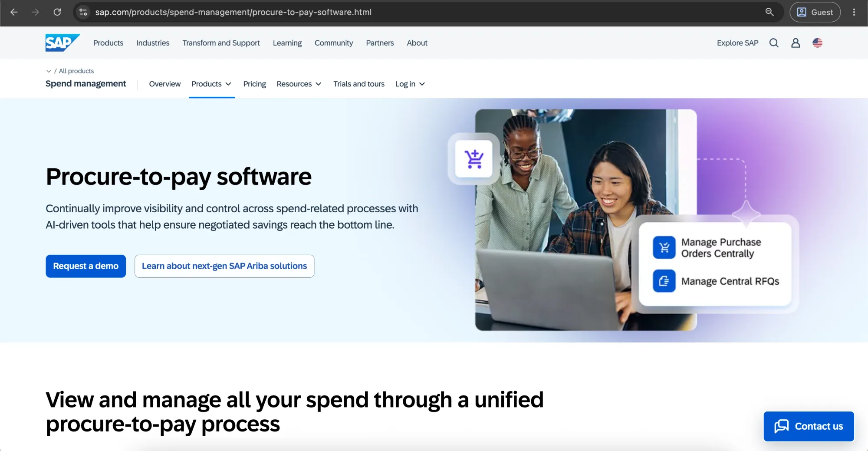868x451 pixels.
Task: Click the Manage Purchase Orders Centrally text
Action: pos(721,248)
